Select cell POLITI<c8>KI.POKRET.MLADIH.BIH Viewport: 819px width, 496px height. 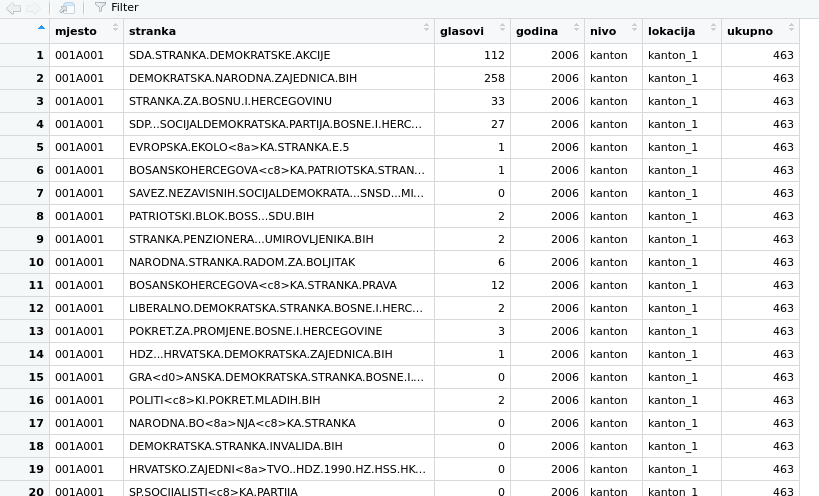(x=279, y=400)
